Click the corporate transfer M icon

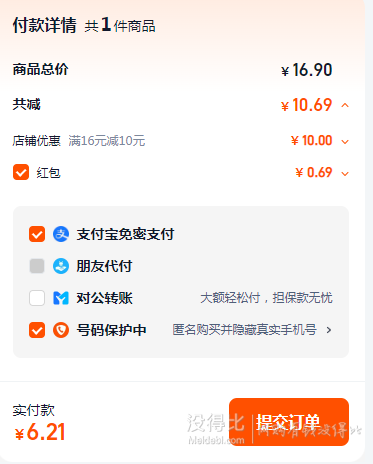click(61, 298)
